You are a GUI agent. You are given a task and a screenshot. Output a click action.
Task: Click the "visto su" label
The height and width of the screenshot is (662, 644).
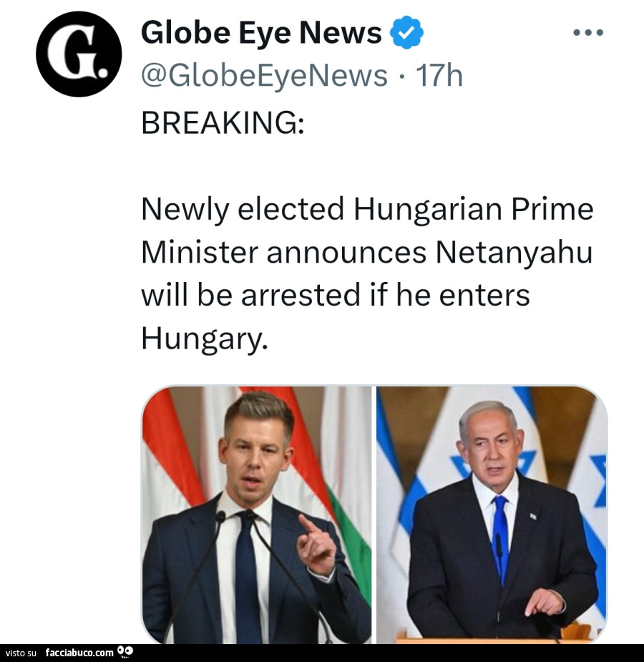pyautogui.click(x=20, y=653)
